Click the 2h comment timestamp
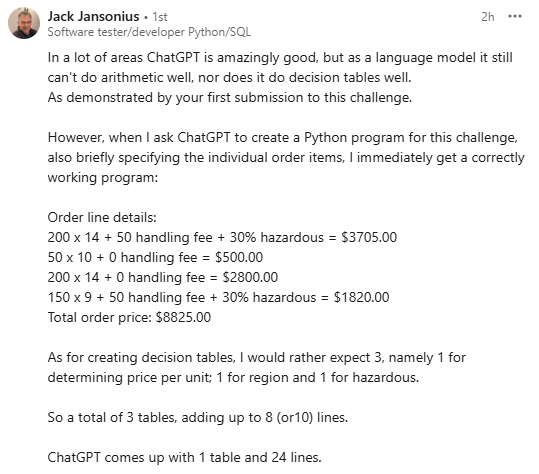The width and height of the screenshot is (539, 474). 487,16
